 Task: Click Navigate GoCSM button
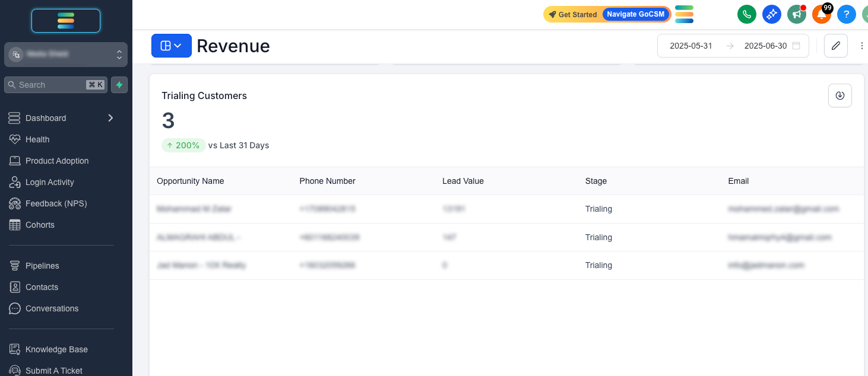(x=636, y=14)
